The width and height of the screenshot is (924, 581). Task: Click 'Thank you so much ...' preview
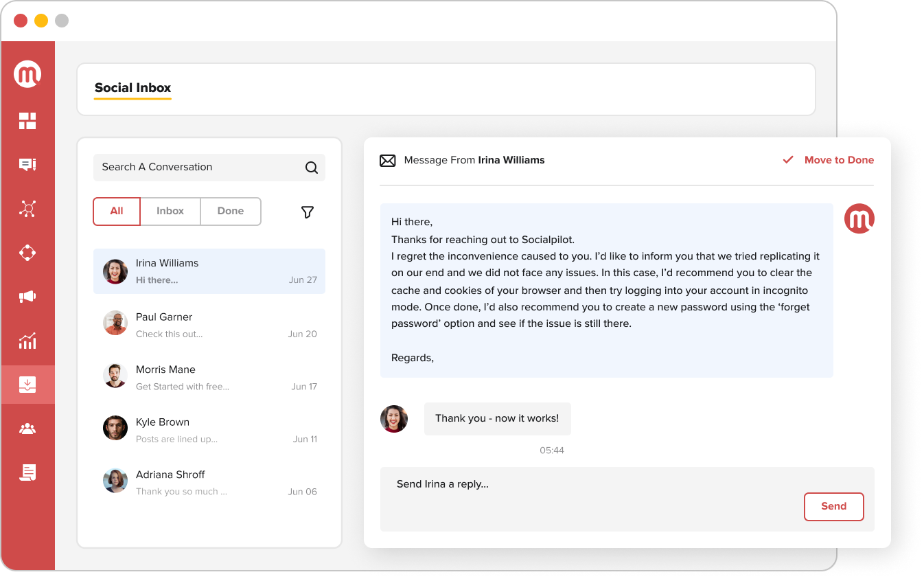click(x=181, y=492)
